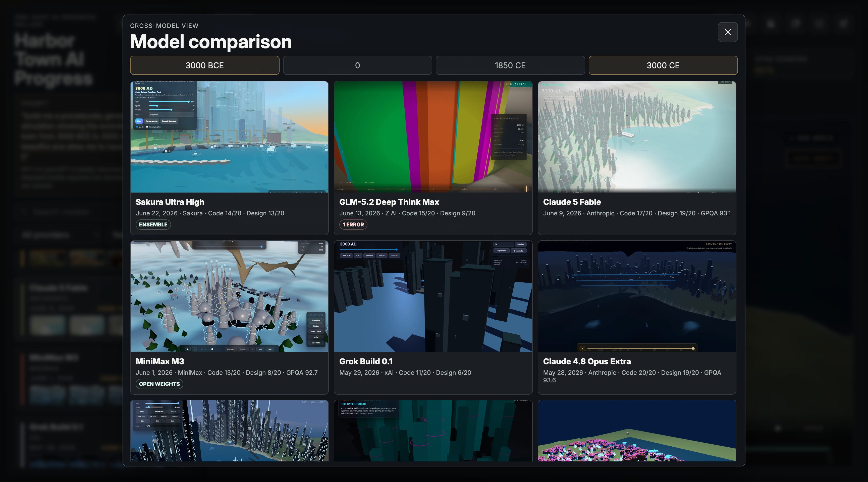The image size is (868, 482).
Task: Toggle Cinematic orbit checkbox in Sakura preview
Action: (147, 127)
